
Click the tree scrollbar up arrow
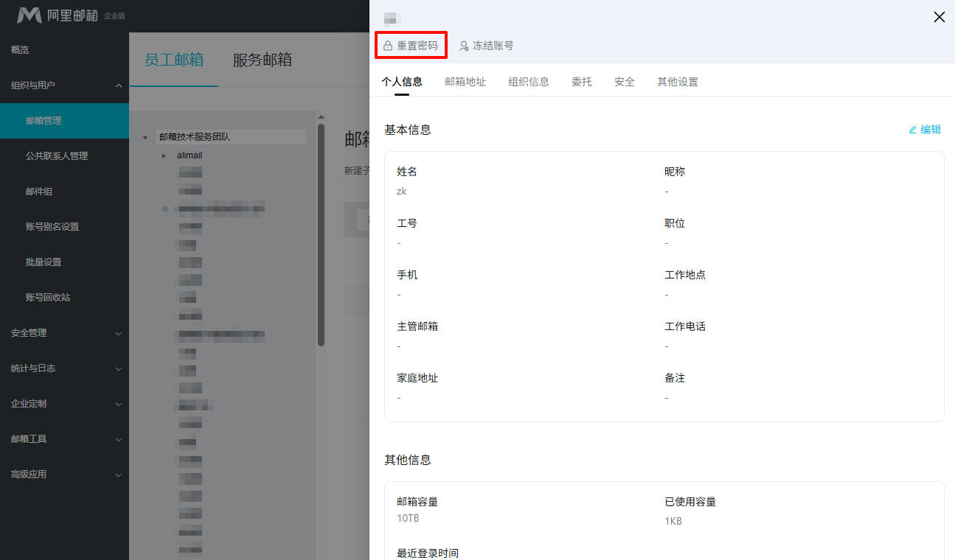pyautogui.click(x=321, y=116)
